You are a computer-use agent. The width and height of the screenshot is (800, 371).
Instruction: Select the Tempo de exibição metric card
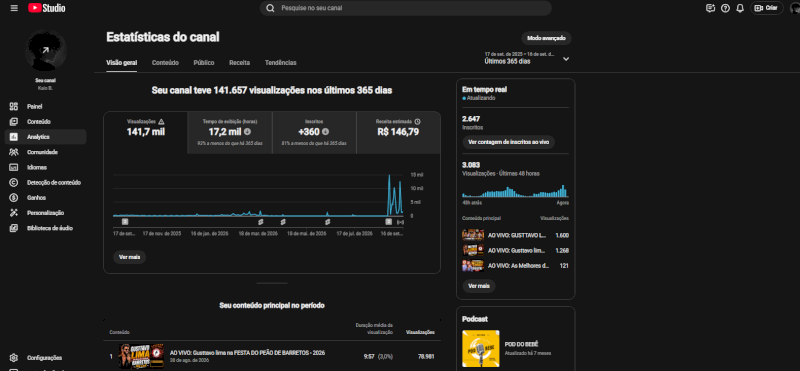(230, 133)
